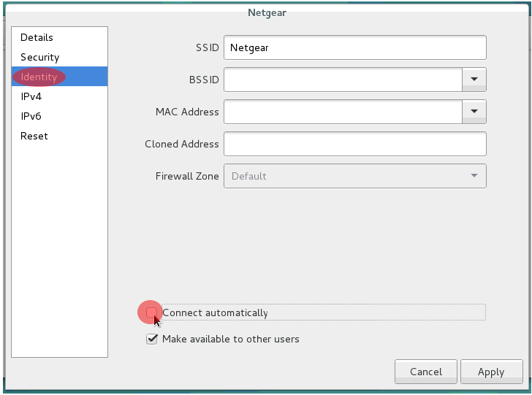Click the SSID text field
This screenshot has height=395, width=532.
(x=355, y=47)
